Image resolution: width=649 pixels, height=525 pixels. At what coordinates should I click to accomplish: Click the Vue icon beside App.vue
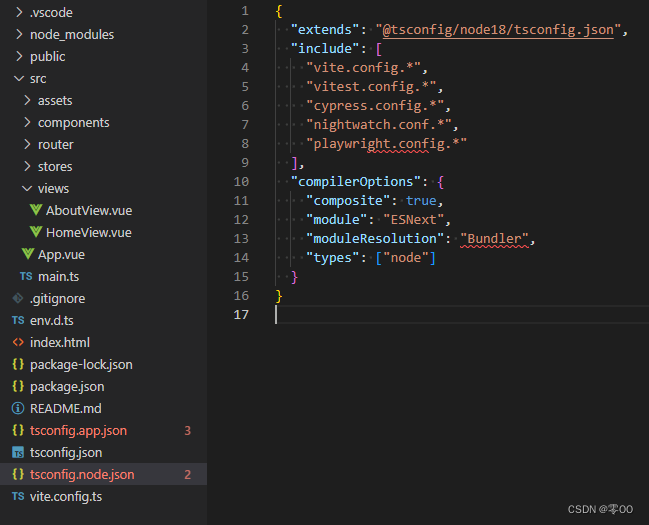(x=28, y=254)
